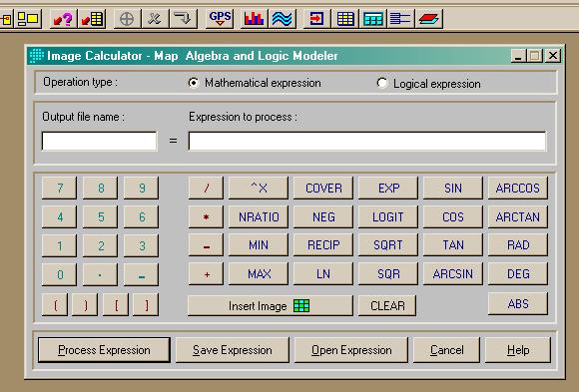Insert the SQR function
579x392 pixels.
388,274
